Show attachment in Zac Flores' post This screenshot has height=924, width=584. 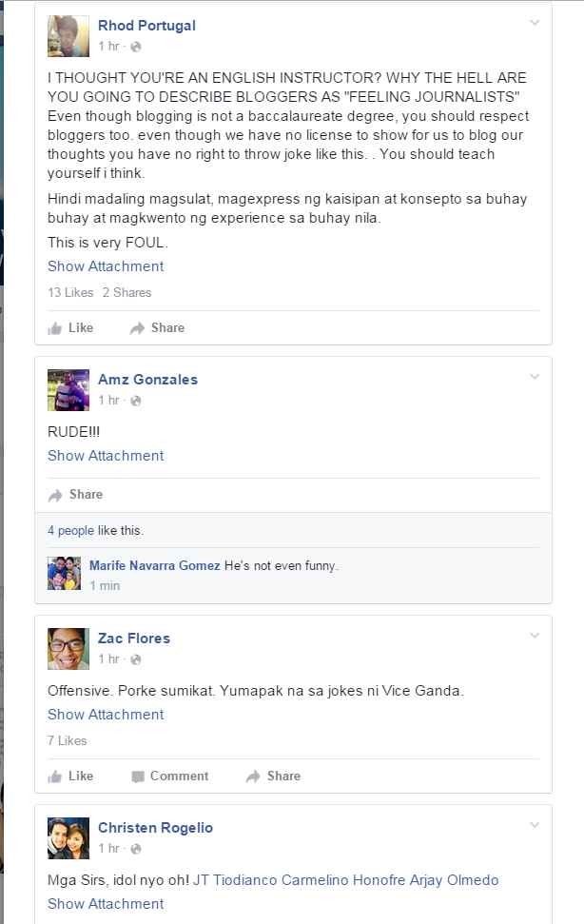point(106,715)
